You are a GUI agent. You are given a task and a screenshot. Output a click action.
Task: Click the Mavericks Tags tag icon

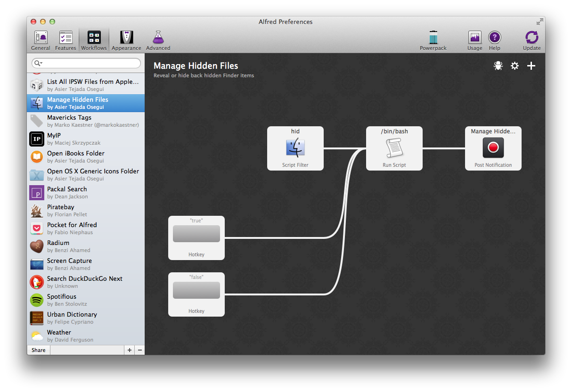click(x=37, y=121)
